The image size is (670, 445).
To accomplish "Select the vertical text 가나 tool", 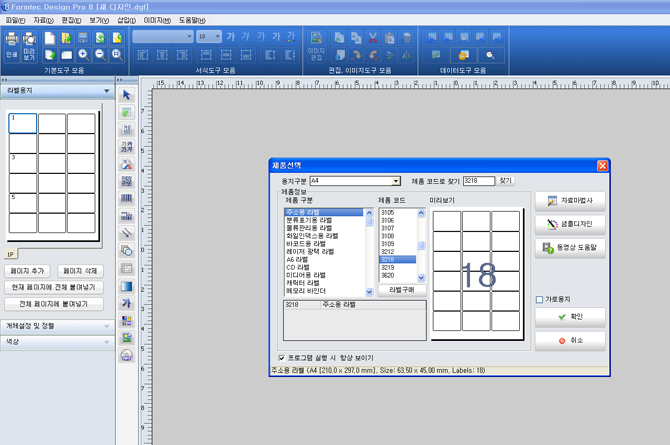I will (126, 147).
